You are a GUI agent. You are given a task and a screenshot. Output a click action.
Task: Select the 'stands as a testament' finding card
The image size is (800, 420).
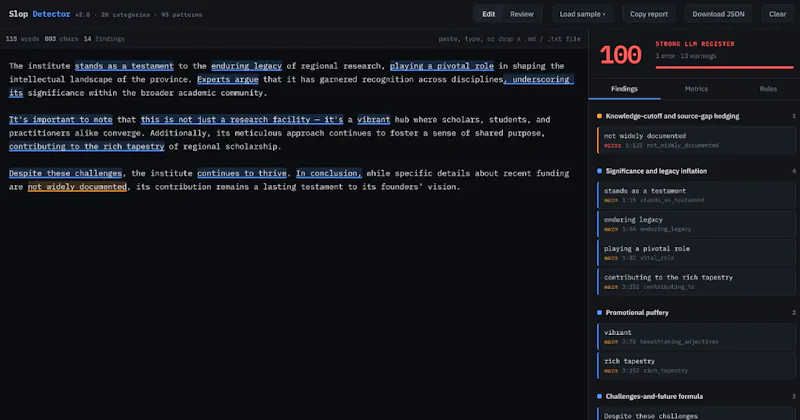tap(696, 195)
